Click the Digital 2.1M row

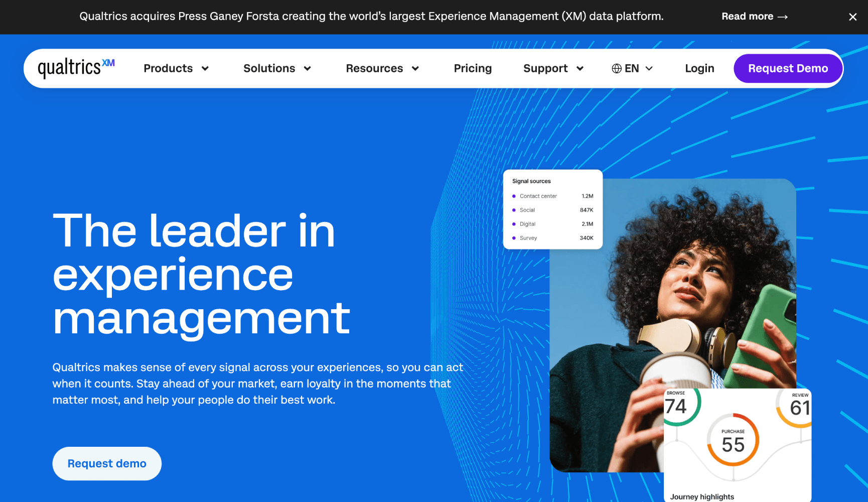tap(552, 224)
